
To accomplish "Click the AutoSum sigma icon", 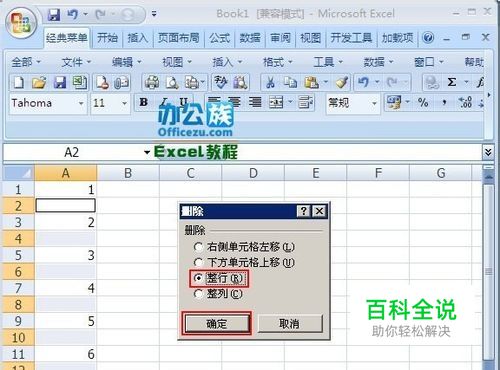I will pyautogui.click(x=452, y=82).
